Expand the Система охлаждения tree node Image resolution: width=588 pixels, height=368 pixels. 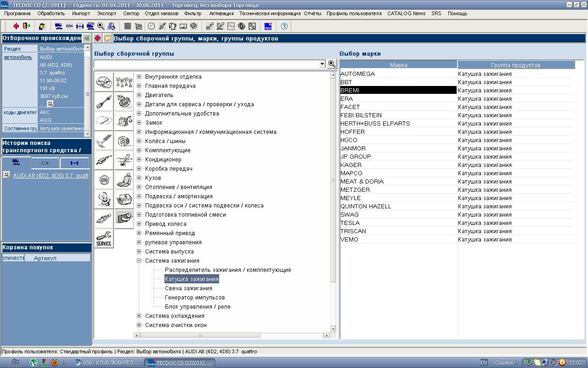pyautogui.click(x=139, y=316)
